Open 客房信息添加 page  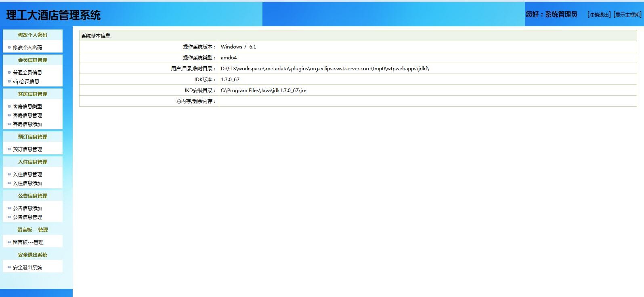pyautogui.click(x=27, y=124)
